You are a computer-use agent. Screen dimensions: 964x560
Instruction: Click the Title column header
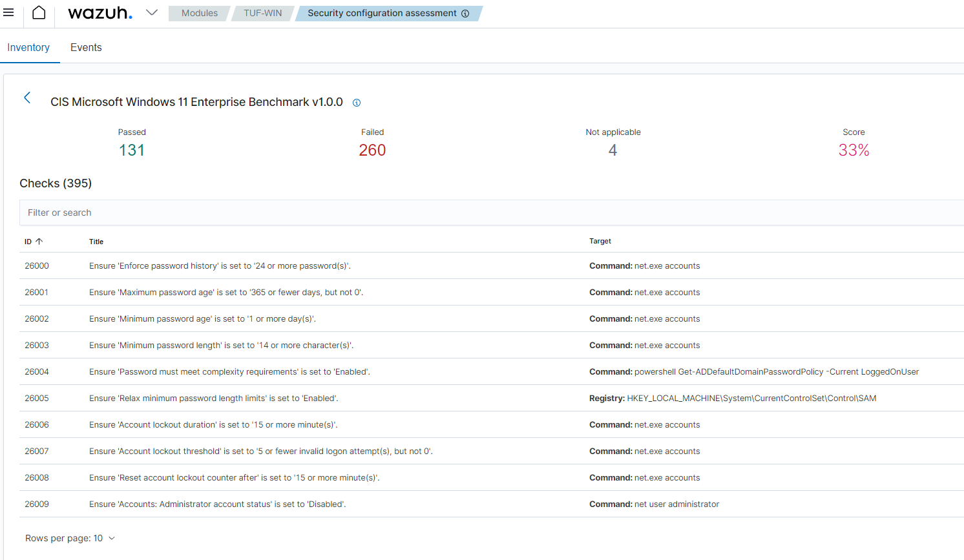[96, 242]
